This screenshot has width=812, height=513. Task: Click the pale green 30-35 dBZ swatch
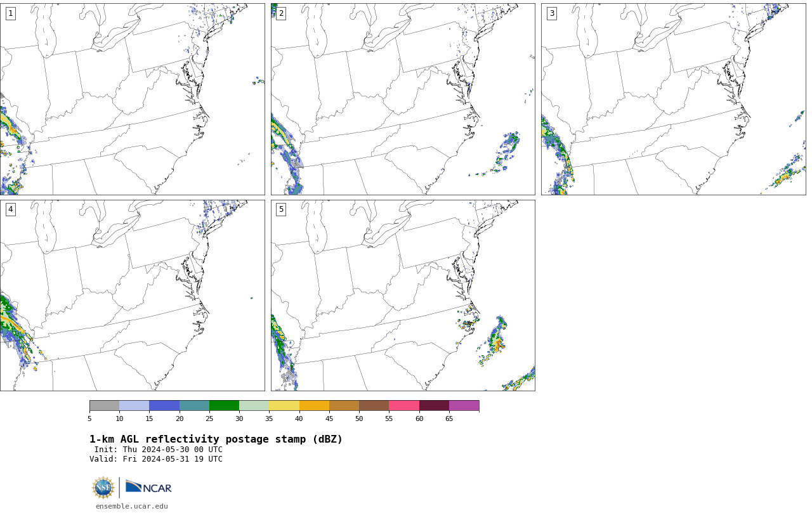[x=254, y=406]
